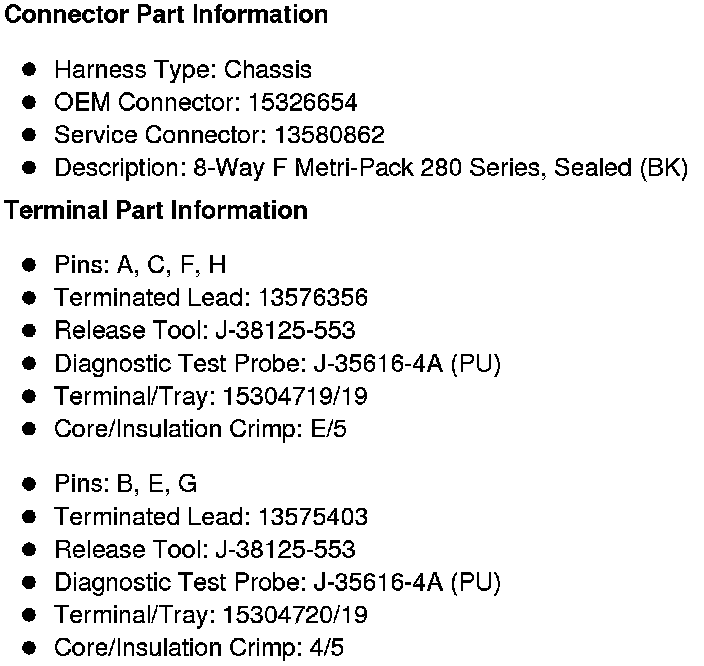704x666 pixels.
Task: Click the Connector Part Information heading
Action: pyautogui.click(x=166, y=15)
